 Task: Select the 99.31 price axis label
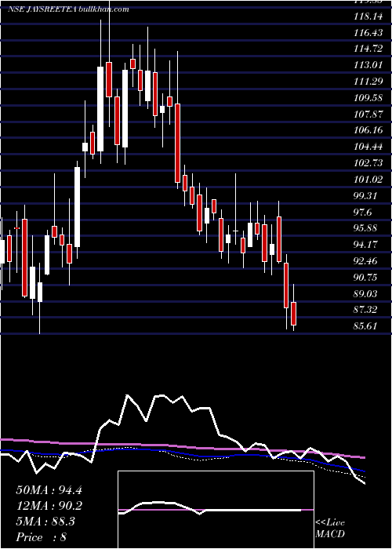point(365,195)
